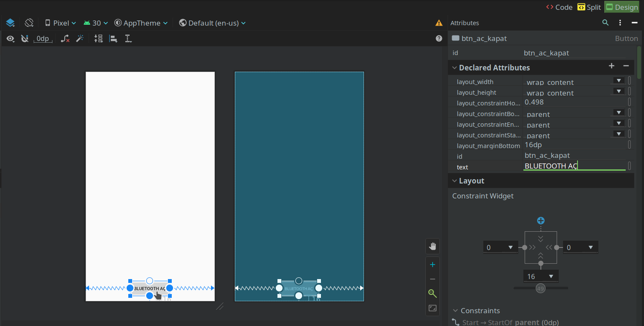644x326 pixels.
Task: Remove declared attribute with minus icon
Action: click(626, 66)
